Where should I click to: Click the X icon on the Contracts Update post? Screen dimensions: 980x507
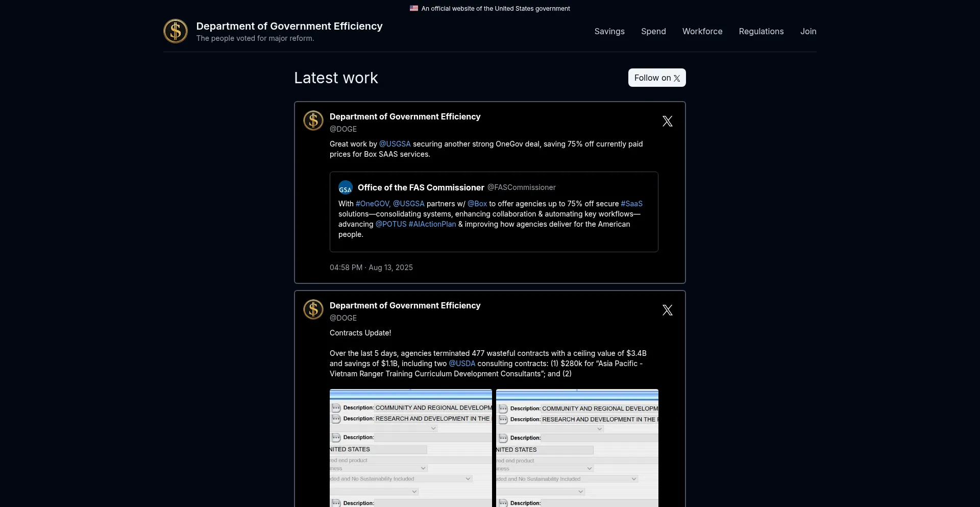(x=667, y=310)
